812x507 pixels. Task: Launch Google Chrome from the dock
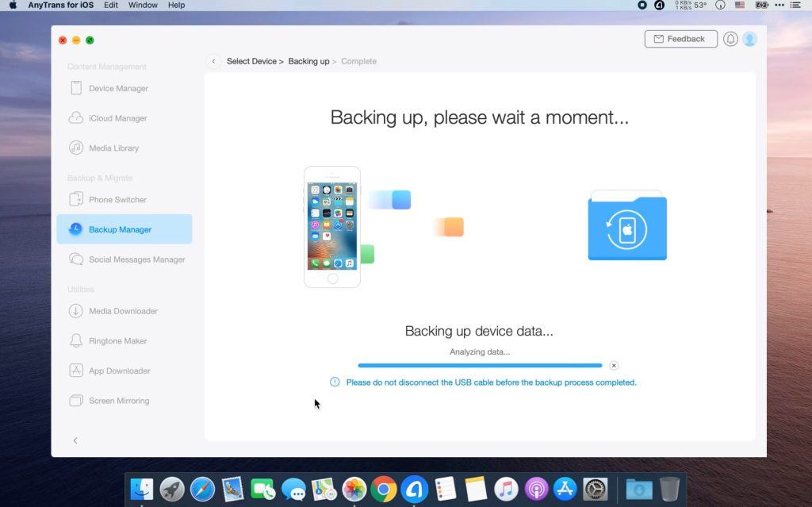[x=384, y=489]
